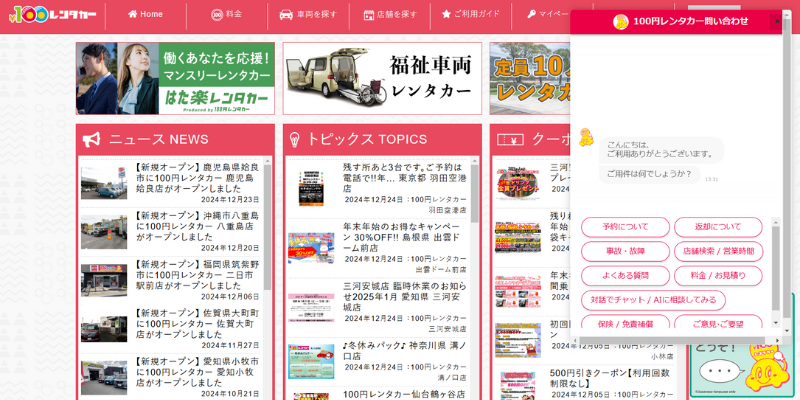The width and height of the screenshot is (800, 400).
Task: Choose 返却について in chat
Action: [718, 227]
